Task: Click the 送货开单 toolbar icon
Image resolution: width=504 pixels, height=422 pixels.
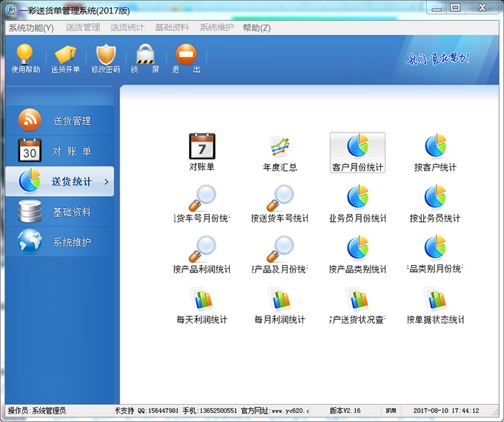Action: (65, 58)
